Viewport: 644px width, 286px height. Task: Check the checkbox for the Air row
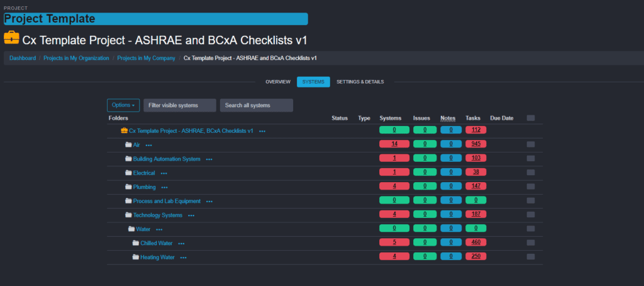pyautogui.click(x=531, y=144)
